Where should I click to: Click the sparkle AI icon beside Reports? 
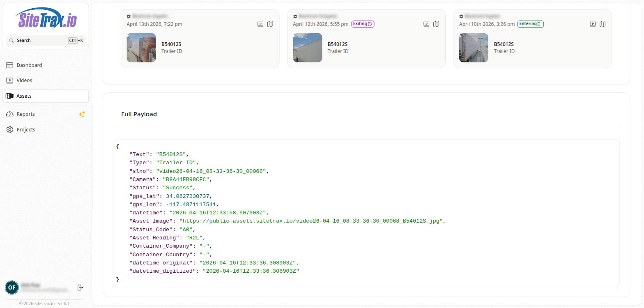click(x=82, y=114)
